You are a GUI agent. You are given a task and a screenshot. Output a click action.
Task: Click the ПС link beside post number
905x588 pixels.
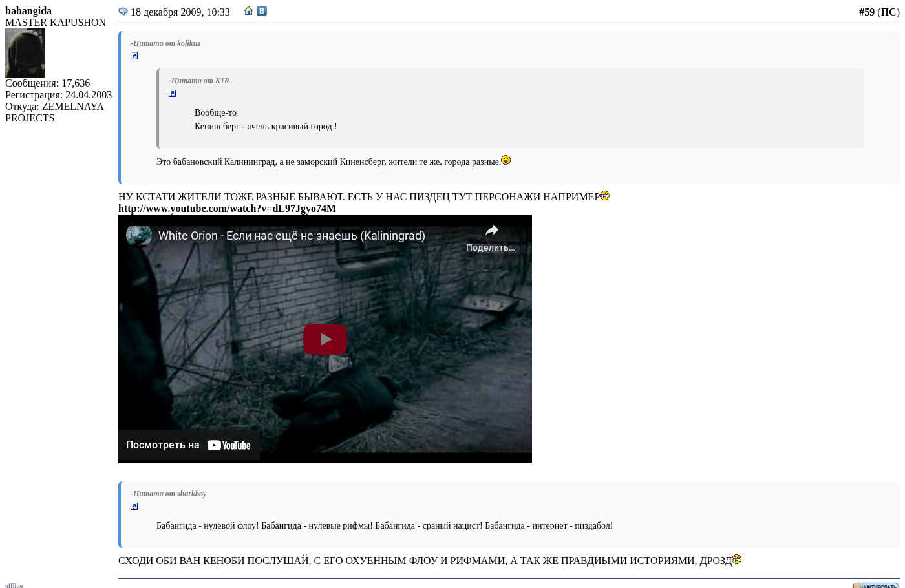[x=888, y=12]
